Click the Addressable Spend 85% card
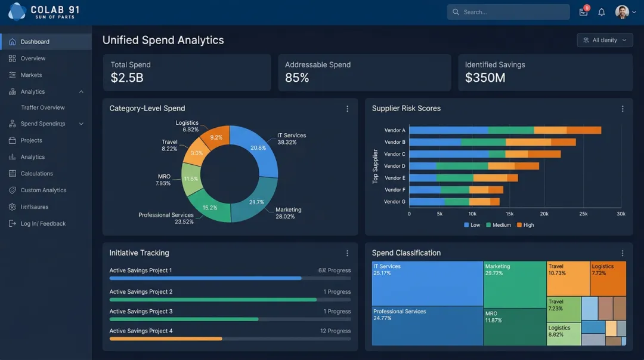The width and height of the screenshot is (644, 360). pyautogui.click(x=364, y=72)
